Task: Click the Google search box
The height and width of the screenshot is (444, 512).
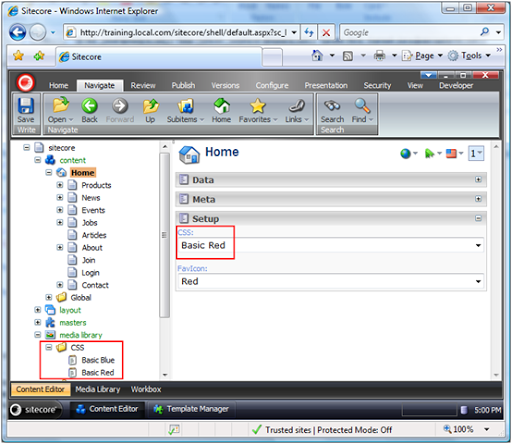Action: click(x=410, y=33)
